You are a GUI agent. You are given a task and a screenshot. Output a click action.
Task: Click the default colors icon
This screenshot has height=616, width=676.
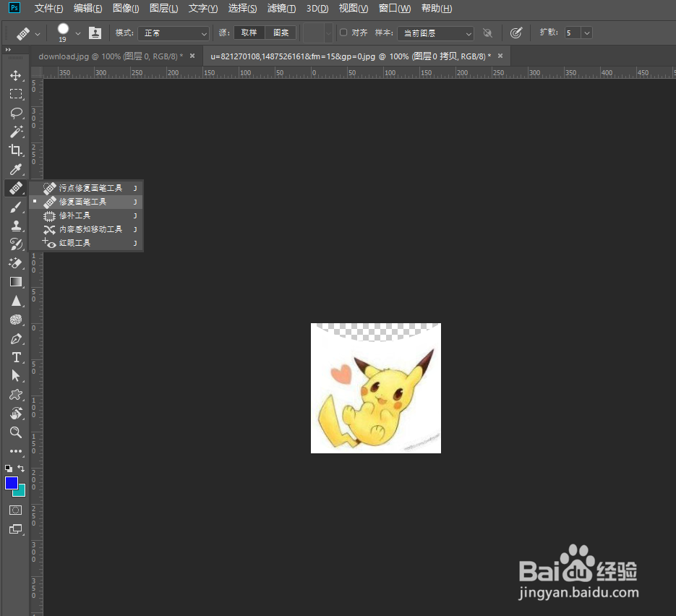[8, 468]
